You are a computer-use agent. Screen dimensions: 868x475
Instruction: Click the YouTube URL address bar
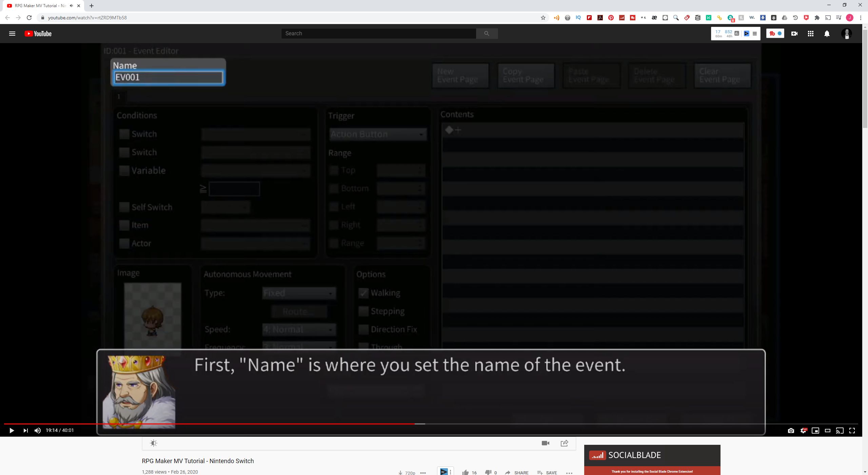coord(292,18)
